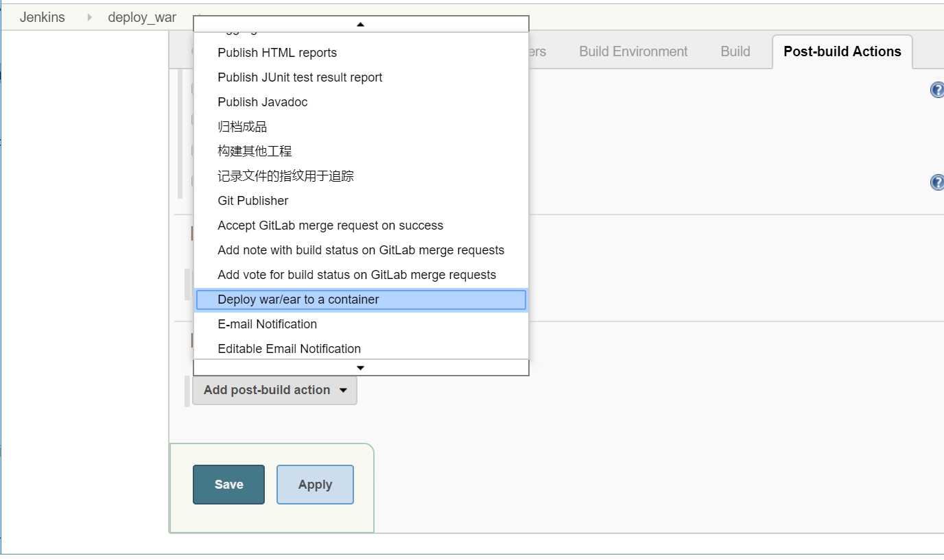Select Add note with build status entry
The image size is (944, 560).
361,250
